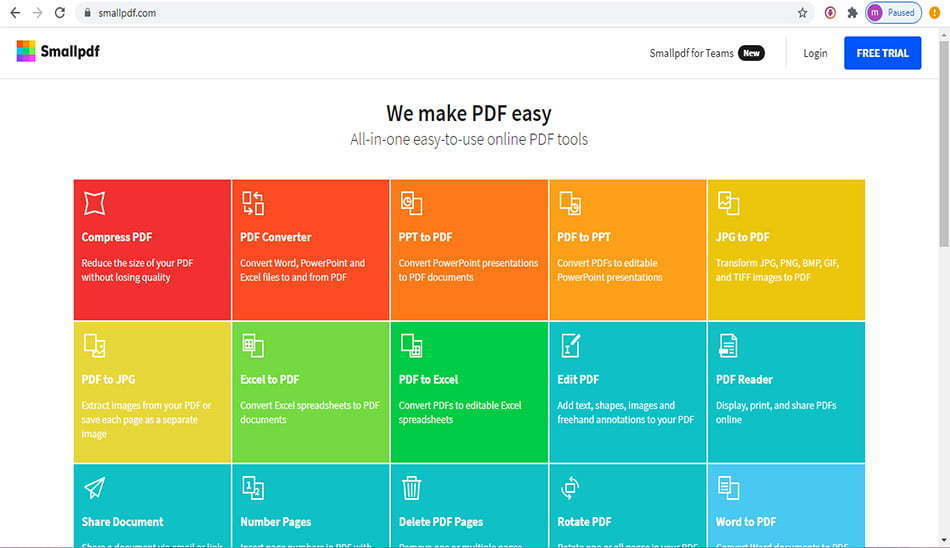Choose the JPG to PDF icon
This screenshot has height=548, width=950.
728,203
